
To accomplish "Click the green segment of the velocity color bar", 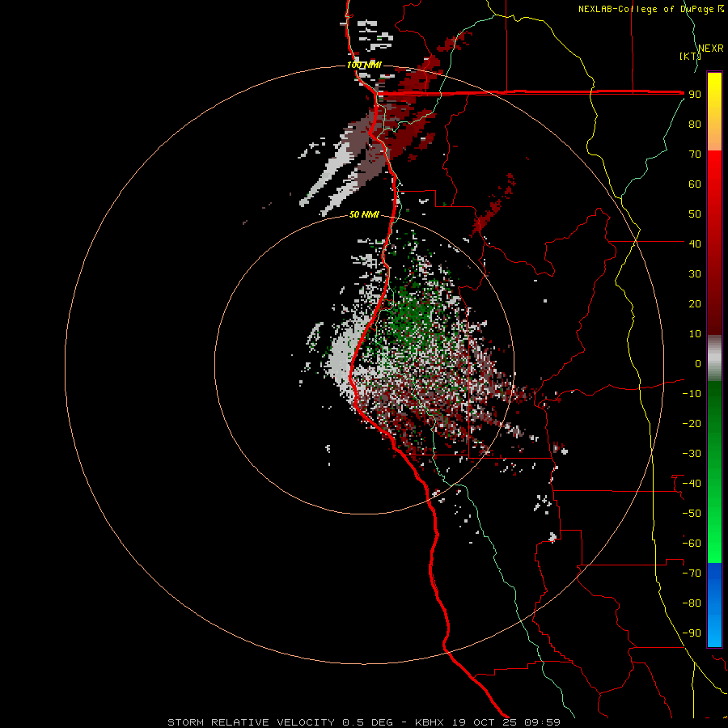I will point(714,472).
